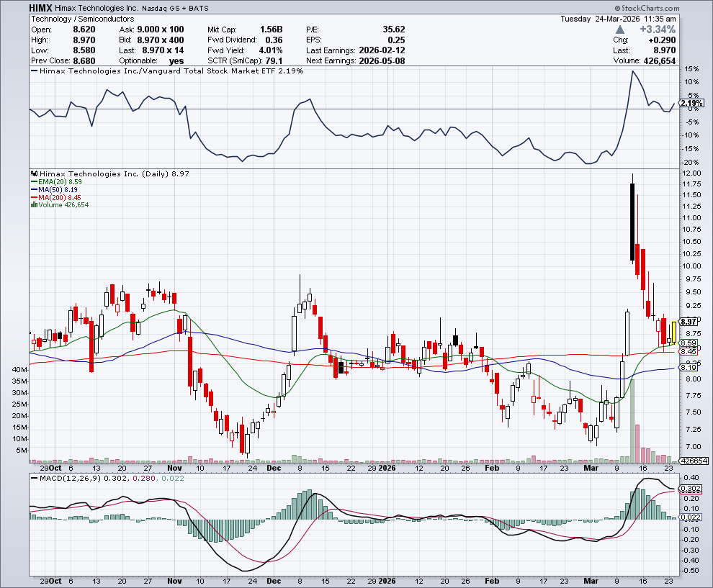Click the Mar label on the bottom date axis

(591, 581)
